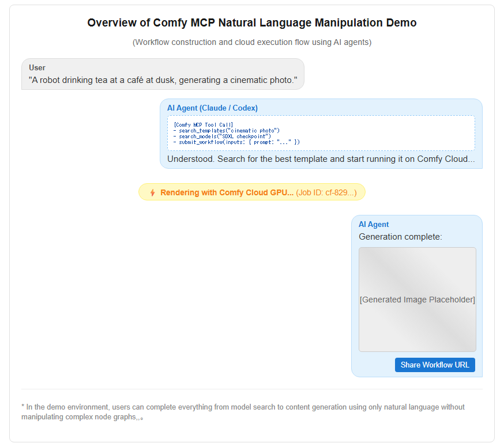This screenshot has width=504, height=447.
Task: Click the 'Understood. Search for the best template' message
Action: point(321,159)
